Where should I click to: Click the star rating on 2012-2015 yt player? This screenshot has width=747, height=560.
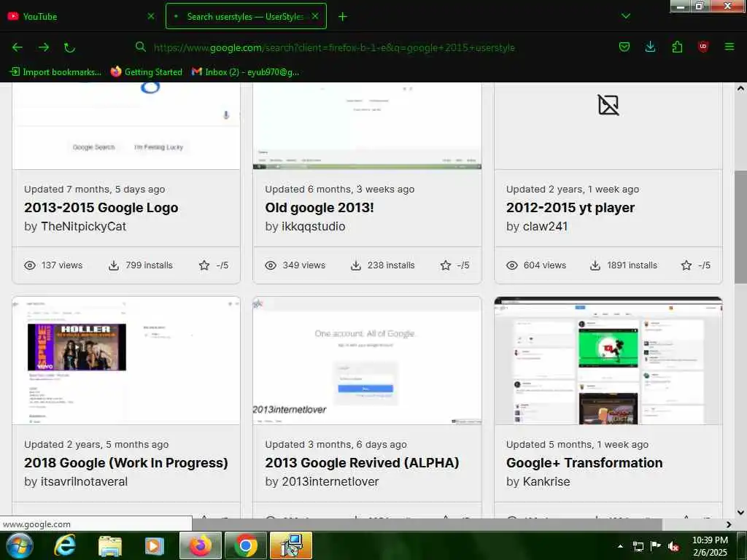click(x=686, y=265)
